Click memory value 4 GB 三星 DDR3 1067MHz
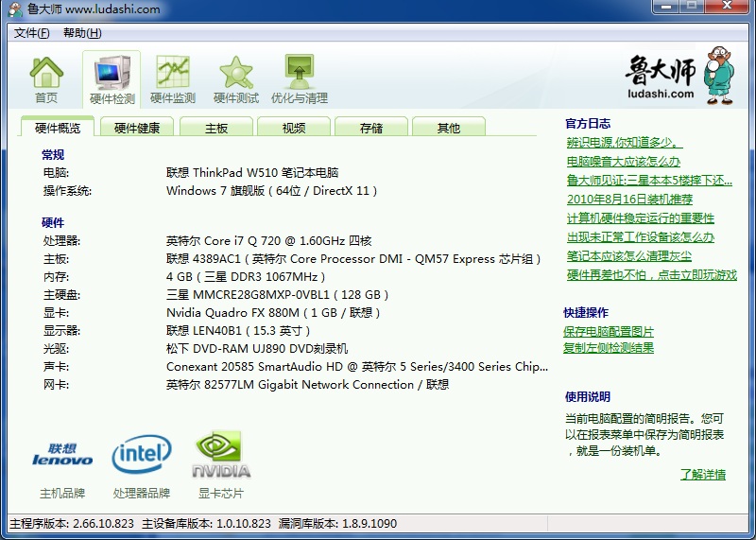The height and width of the screenshot is (540, 756). [246, 276]
